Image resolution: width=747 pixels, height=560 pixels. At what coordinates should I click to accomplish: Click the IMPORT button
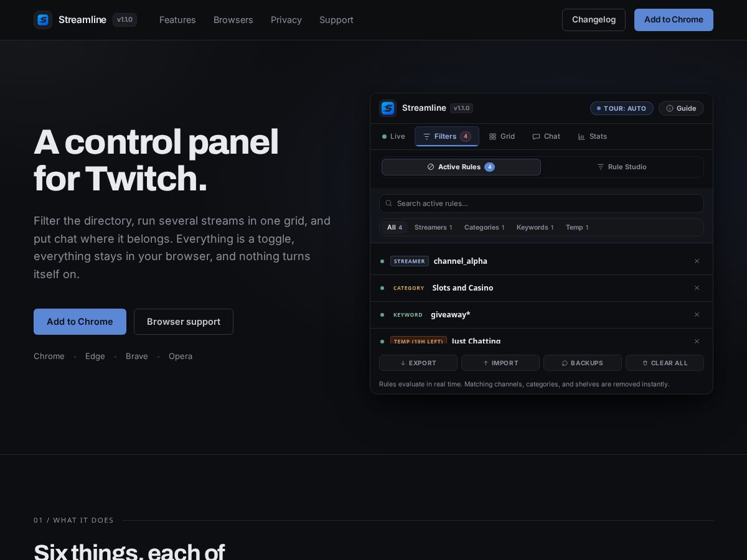500,363
